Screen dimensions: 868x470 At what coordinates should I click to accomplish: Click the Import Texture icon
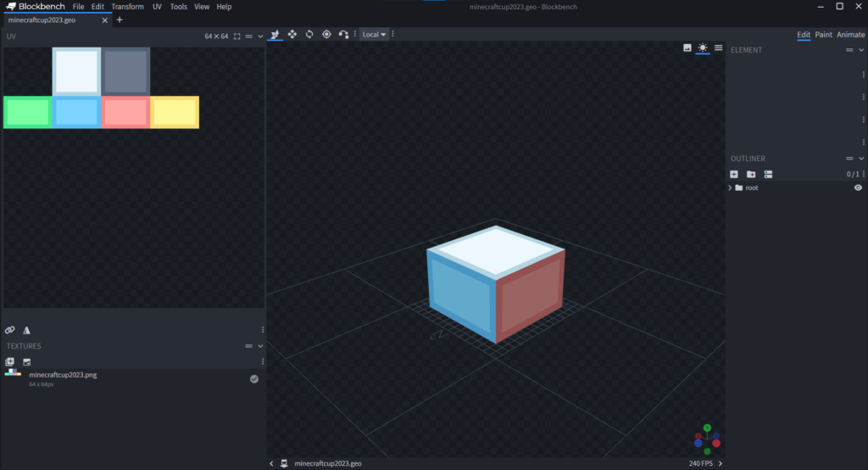click(x=10, y=361)
